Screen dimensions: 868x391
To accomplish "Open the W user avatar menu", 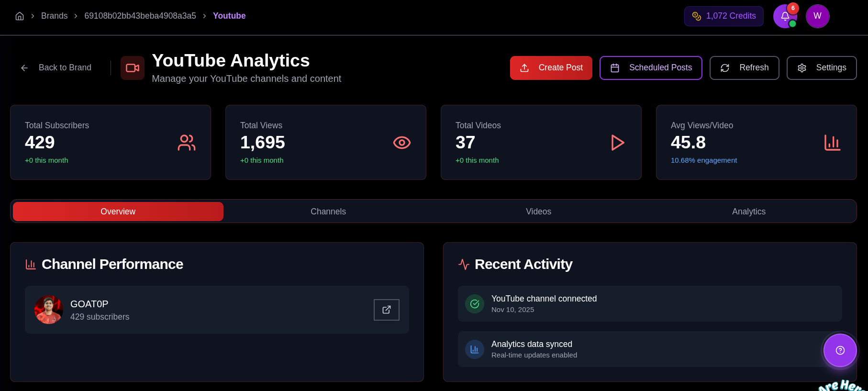I will [x=817, y=16].
